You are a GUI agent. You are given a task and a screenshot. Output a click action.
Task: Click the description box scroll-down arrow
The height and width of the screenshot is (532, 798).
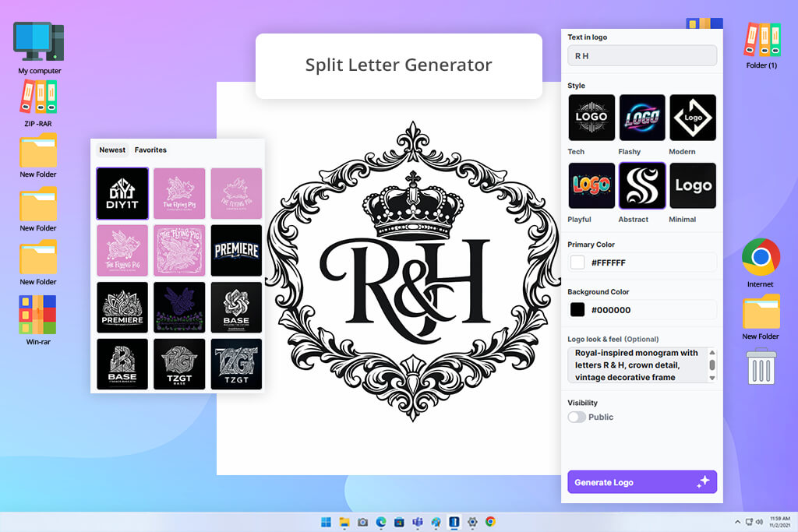712,378
